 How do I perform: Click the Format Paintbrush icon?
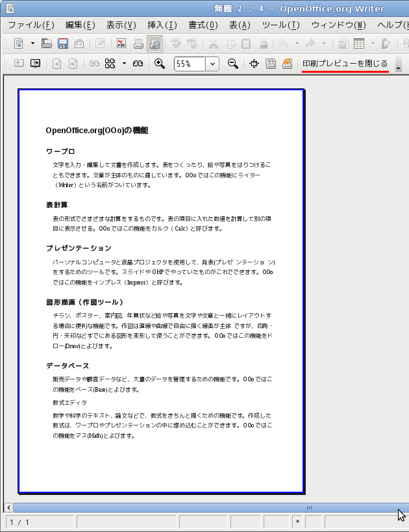pos(263,44)
